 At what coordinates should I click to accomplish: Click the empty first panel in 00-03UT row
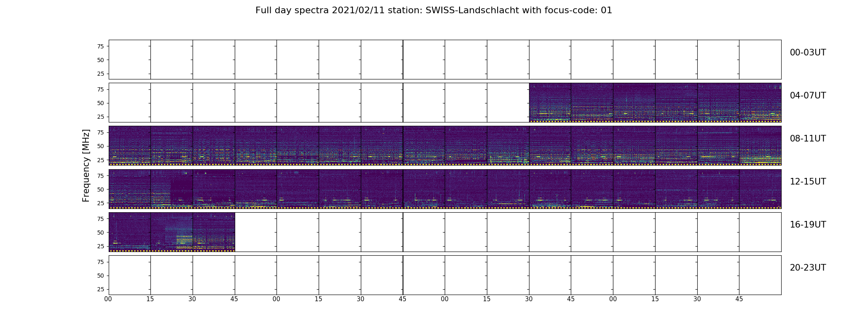(x=130, y=60)
